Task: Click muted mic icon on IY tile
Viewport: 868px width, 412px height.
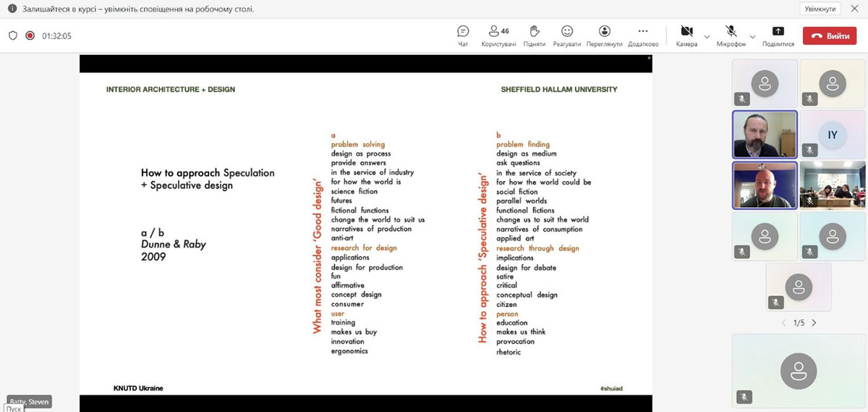Action: [809, 150]
